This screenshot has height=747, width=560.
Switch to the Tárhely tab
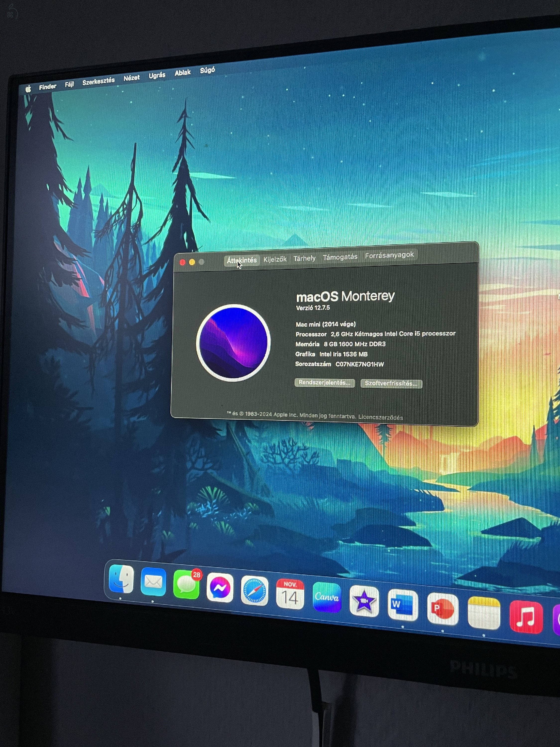click(x=304, y=258)
